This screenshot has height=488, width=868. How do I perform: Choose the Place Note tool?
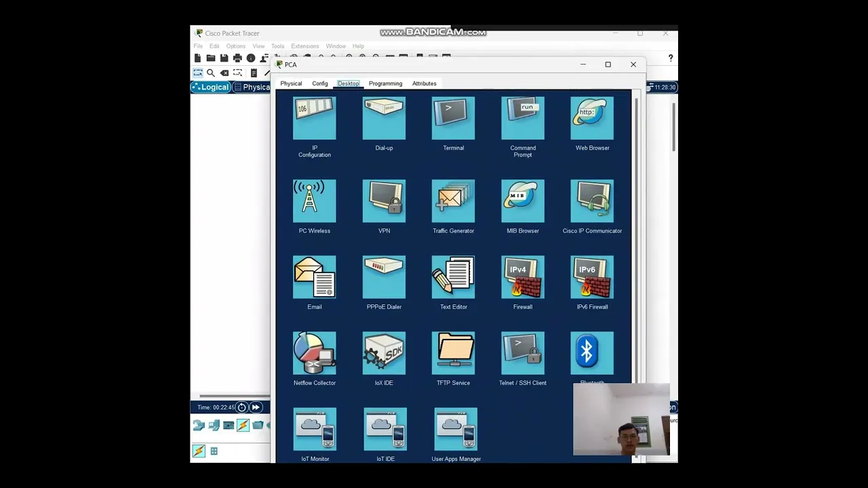point(254,73)
